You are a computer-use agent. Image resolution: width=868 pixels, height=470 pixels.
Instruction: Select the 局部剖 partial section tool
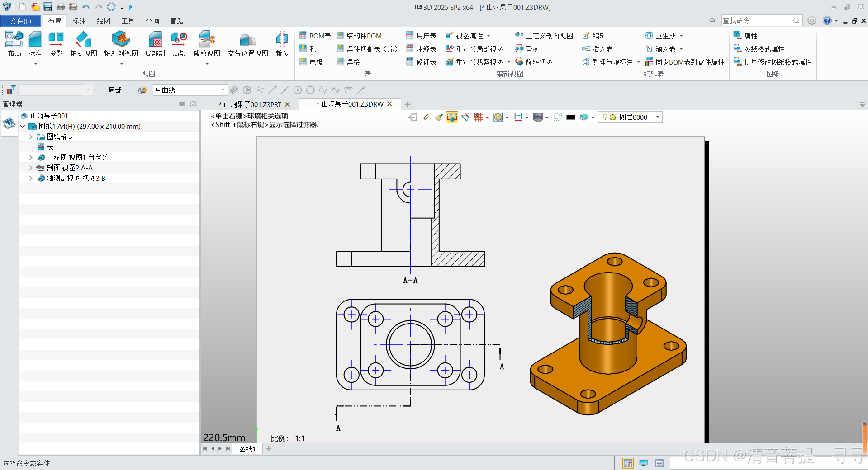(x=155, y=44)
